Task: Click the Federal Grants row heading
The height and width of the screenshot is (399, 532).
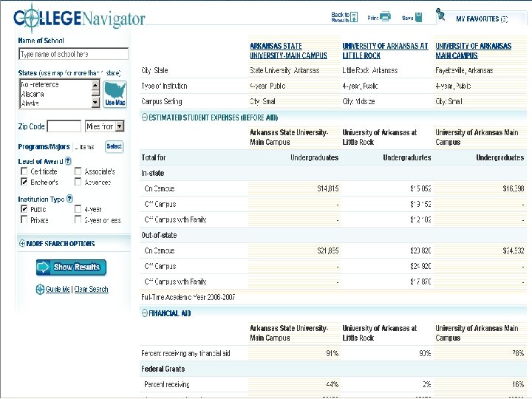Action: pyautogui.click(x=163, y=369)
